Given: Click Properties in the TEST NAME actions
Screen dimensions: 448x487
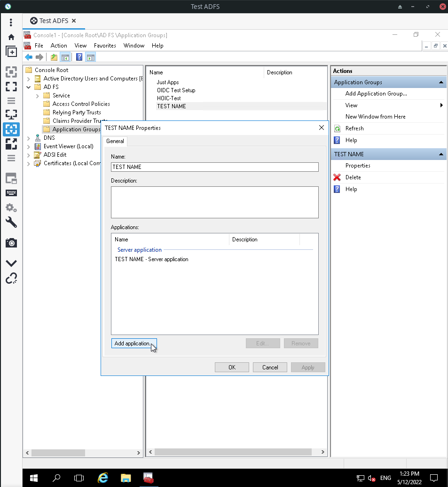Looking at the screenshot, I should coord(358,166).
